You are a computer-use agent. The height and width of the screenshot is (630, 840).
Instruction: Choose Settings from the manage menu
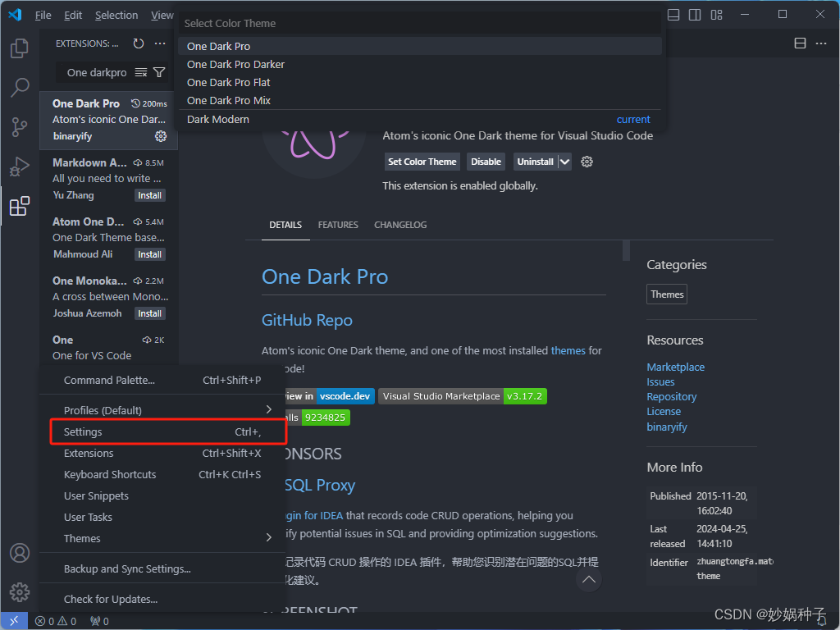tap(167, 431)
